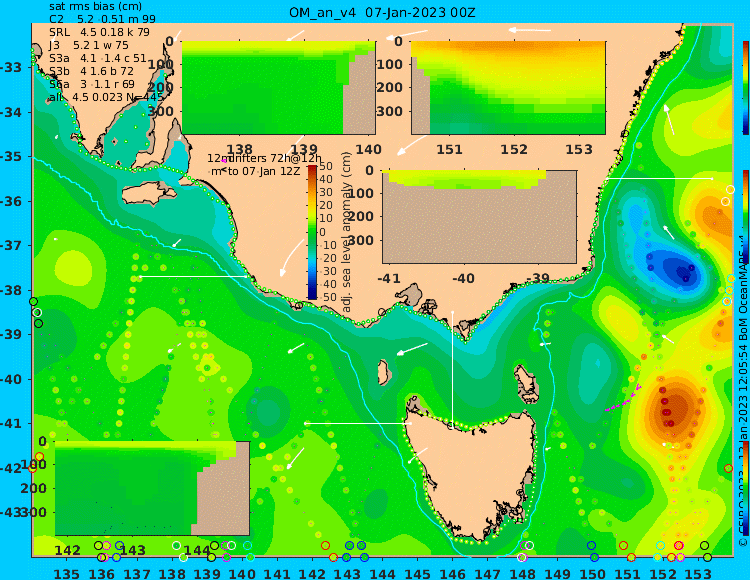
Task: Click the 'all 4.5 0.023 N=445' summary row
Action: (x=106, y=97)
